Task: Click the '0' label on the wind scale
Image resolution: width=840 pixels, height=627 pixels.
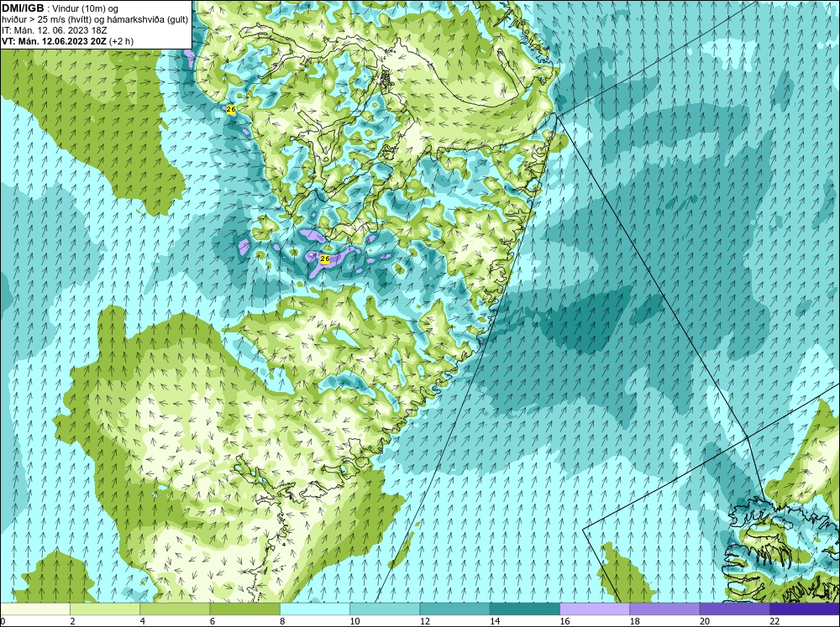Action: point(3,621)
